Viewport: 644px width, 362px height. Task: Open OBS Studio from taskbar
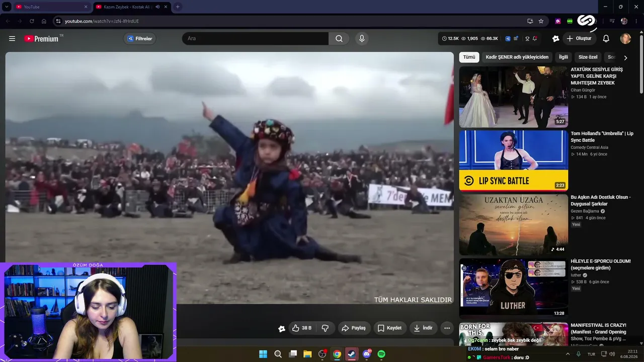323,354
